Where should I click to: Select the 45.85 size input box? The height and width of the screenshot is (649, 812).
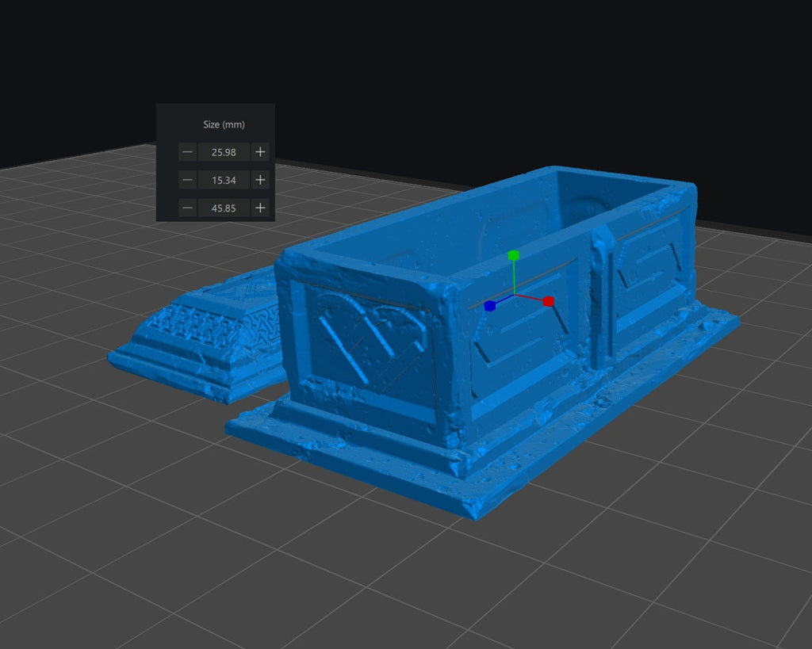click(x=224, y=208)
